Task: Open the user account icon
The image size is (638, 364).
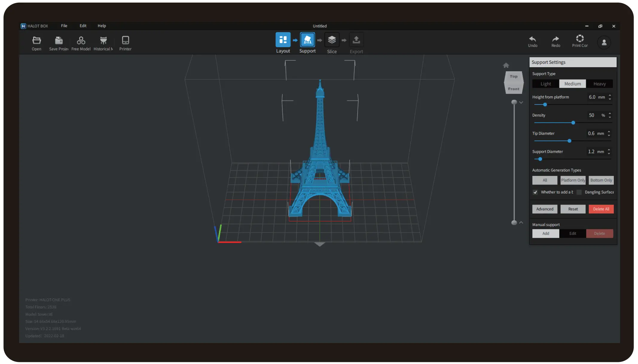Action: (604, 42)
